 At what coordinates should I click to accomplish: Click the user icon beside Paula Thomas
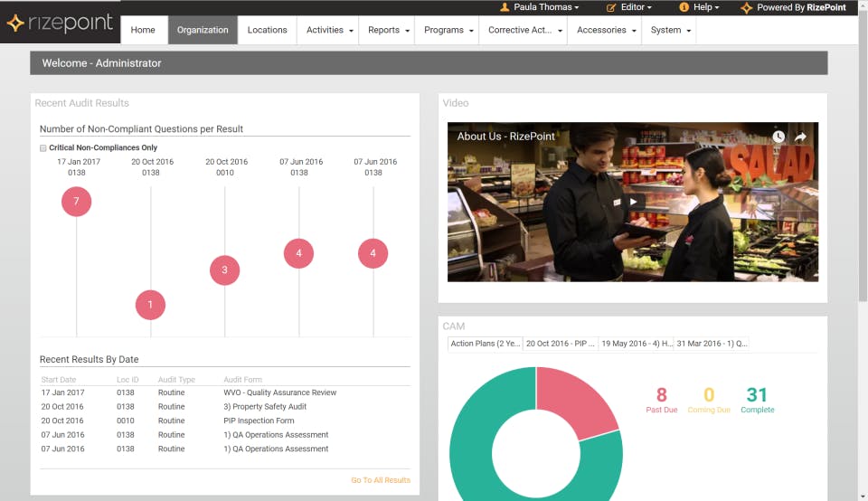click(505, 7)
